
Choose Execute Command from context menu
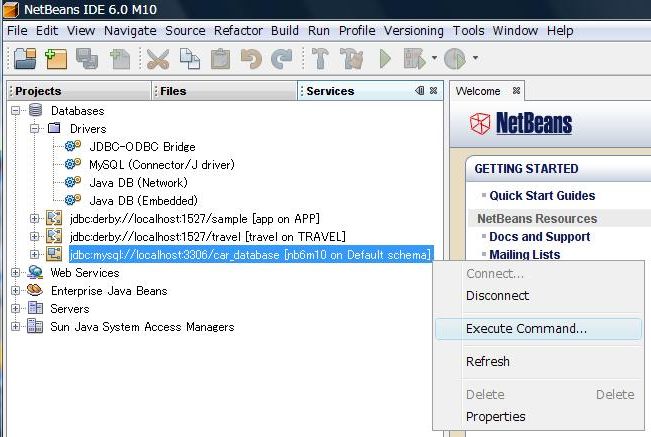coord(526,328)
